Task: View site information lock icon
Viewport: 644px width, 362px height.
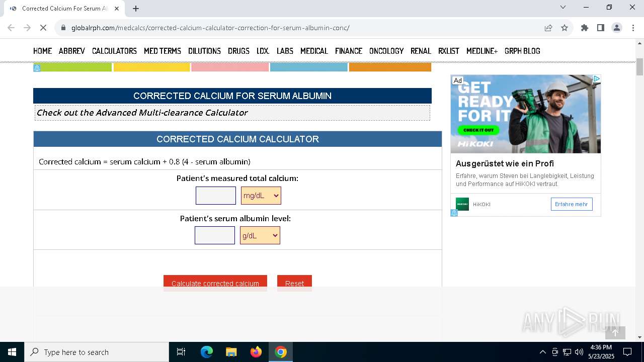Action: click(63, 28)
